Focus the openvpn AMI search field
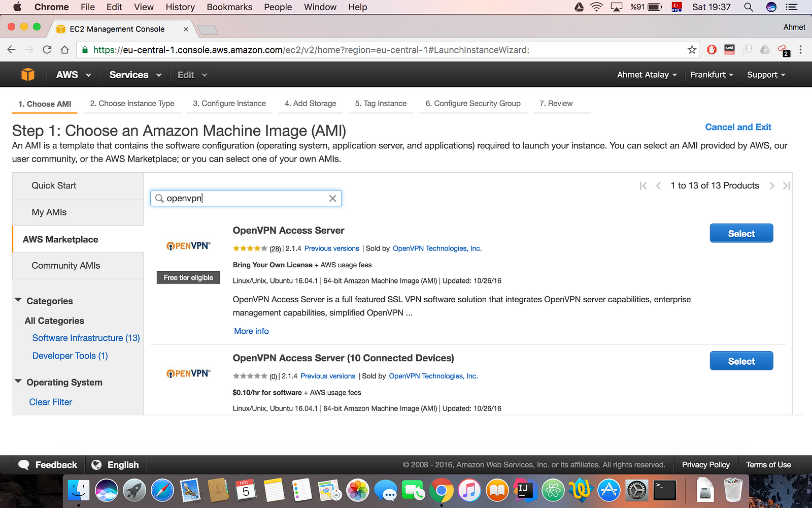Viewport: 812px width, 508px height. click(x=246, y=198)
